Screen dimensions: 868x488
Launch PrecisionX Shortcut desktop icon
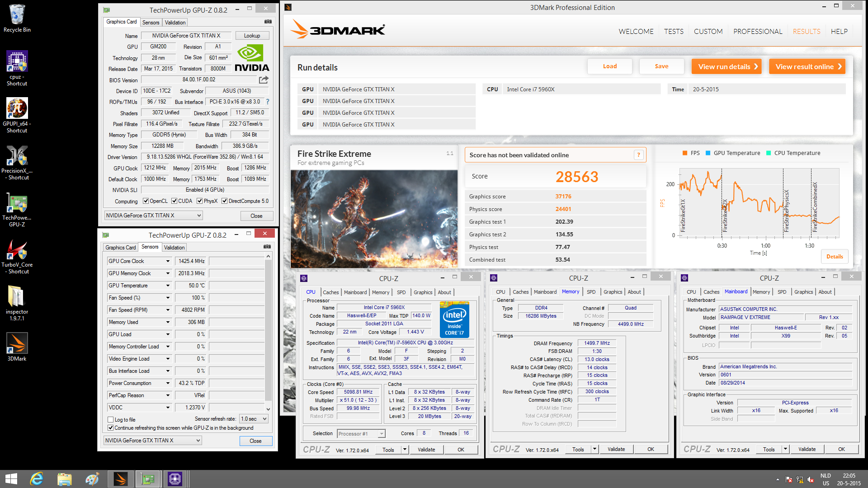pyautogui.click(x=17, y=163)
